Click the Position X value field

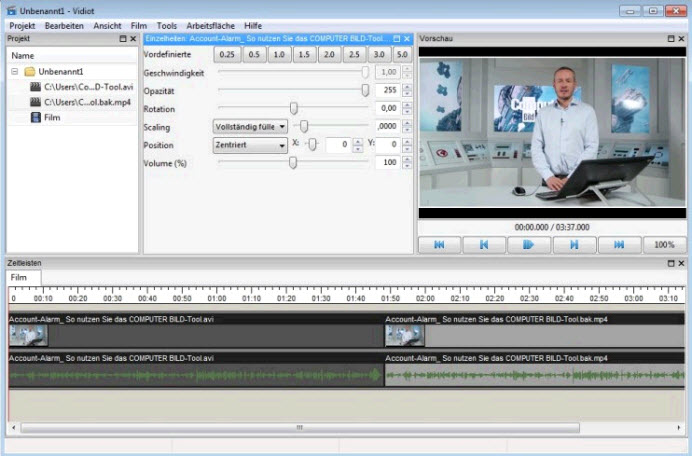pyautogui.click(x=338, y=144)
